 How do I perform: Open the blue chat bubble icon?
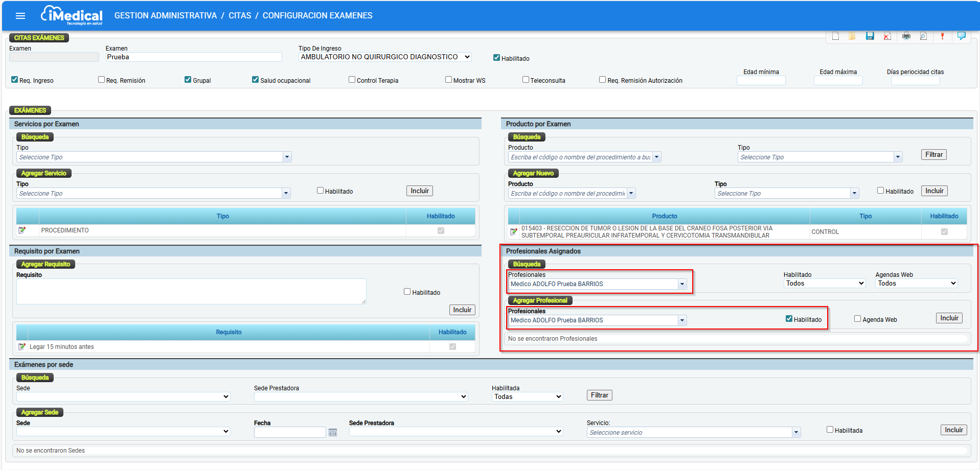[961, 35]
